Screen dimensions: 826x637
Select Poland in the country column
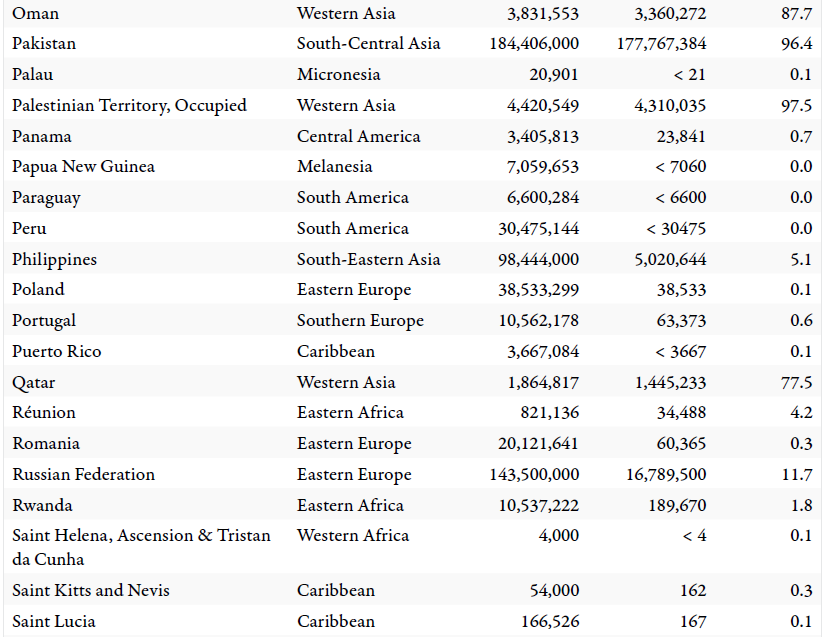click(38, 290)
